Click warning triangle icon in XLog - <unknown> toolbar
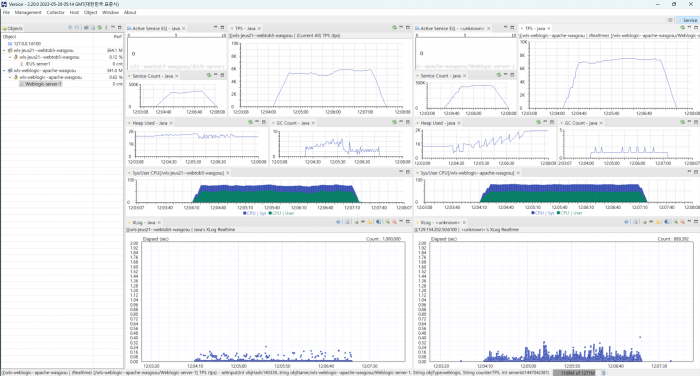Image resolution: width=700 pixels, height=376 pixels. point(658,222)
